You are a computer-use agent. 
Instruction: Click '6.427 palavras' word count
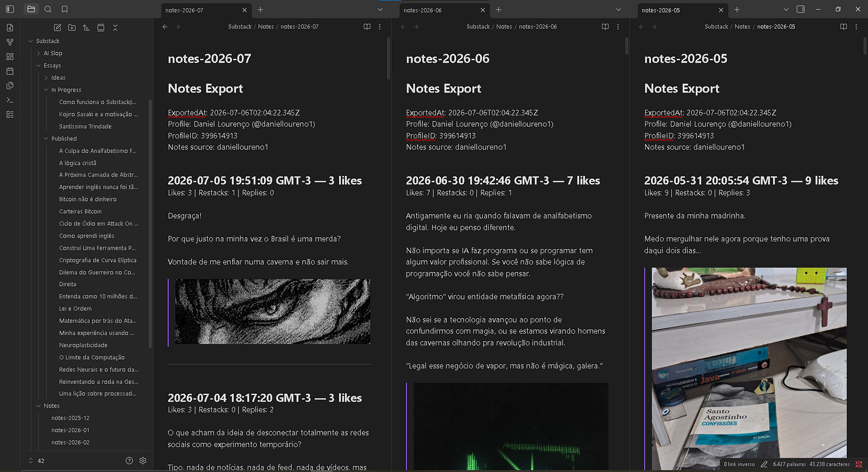pyautogui.click(x=789, y=464)
